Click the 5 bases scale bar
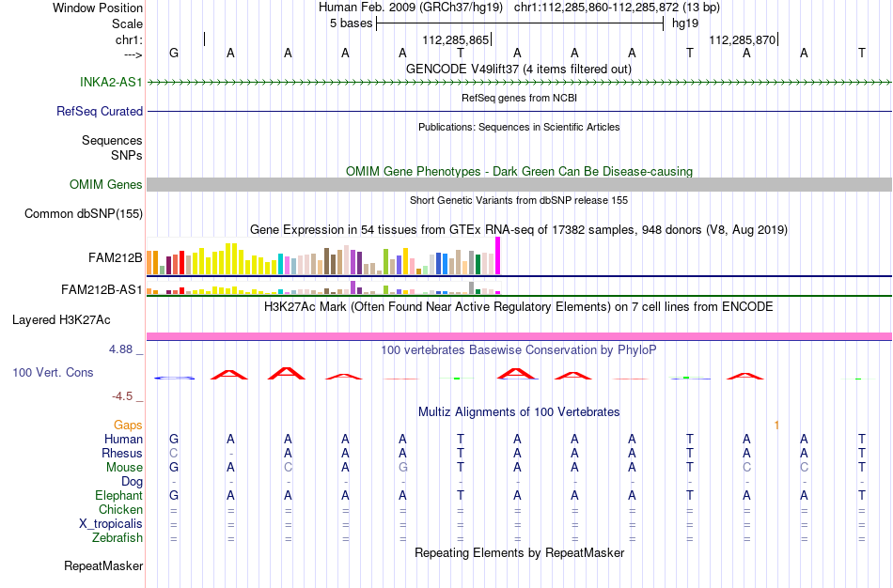The image size is (893, 588). tap(520, 23)
